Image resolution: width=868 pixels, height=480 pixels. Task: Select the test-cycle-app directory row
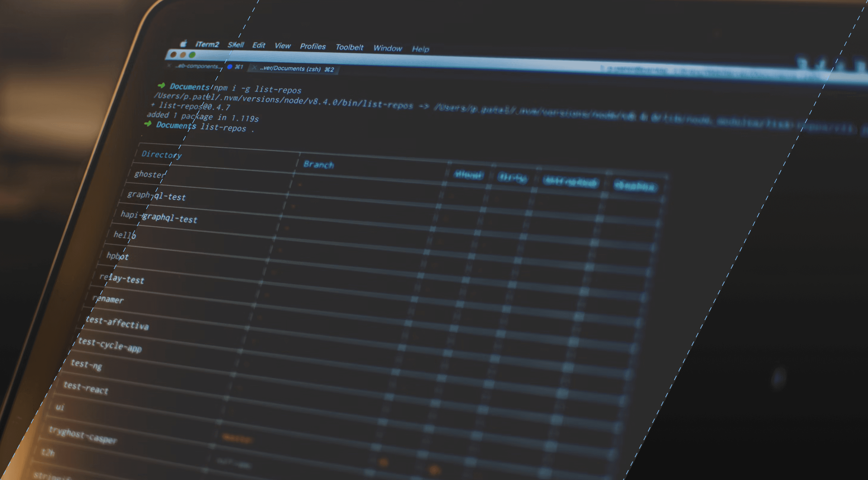tap(110, 345)
